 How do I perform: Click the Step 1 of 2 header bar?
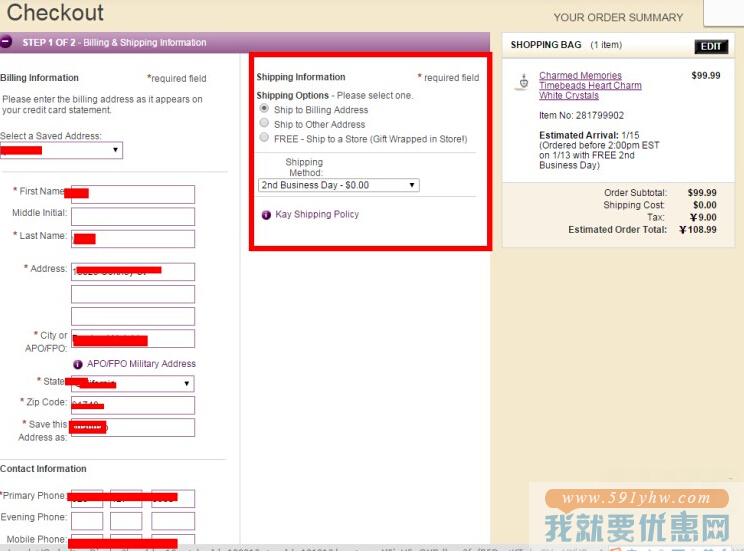click(245, 42)
